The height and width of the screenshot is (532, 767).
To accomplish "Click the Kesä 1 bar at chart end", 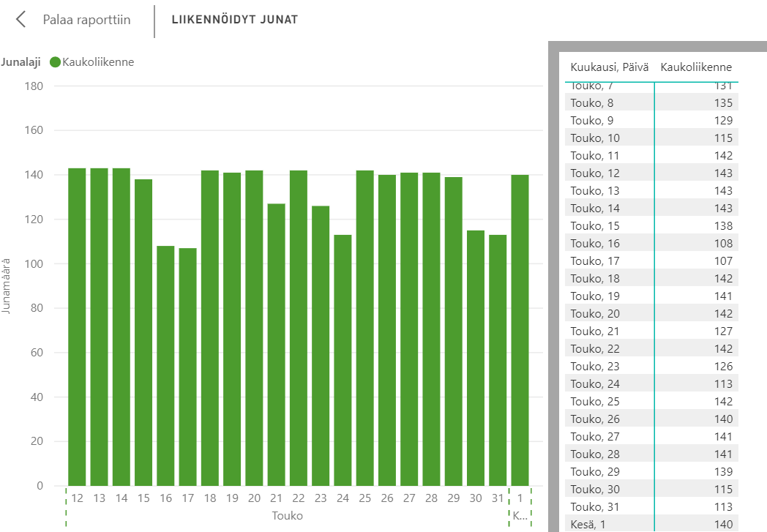I will pyautogui.click(x=520, y=330).
